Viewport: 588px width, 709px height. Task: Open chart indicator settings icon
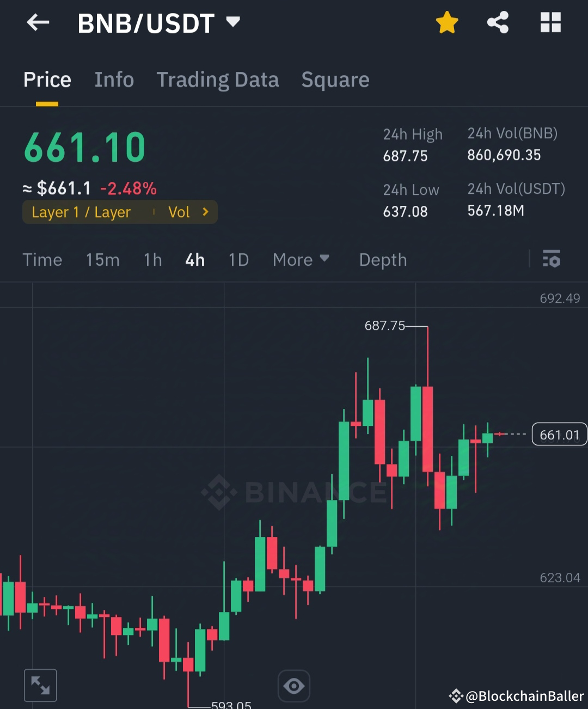(552, 260)
